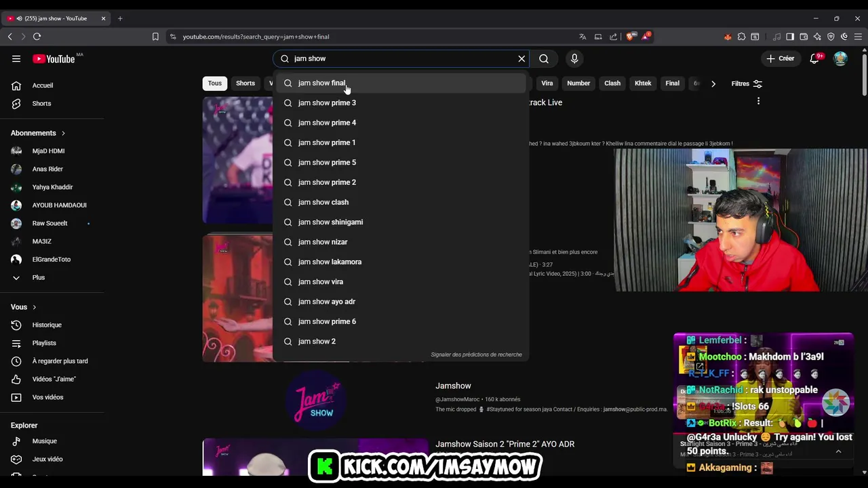
Task: Expand subscriptions list with 'Plus'
Action: [52, 277]
